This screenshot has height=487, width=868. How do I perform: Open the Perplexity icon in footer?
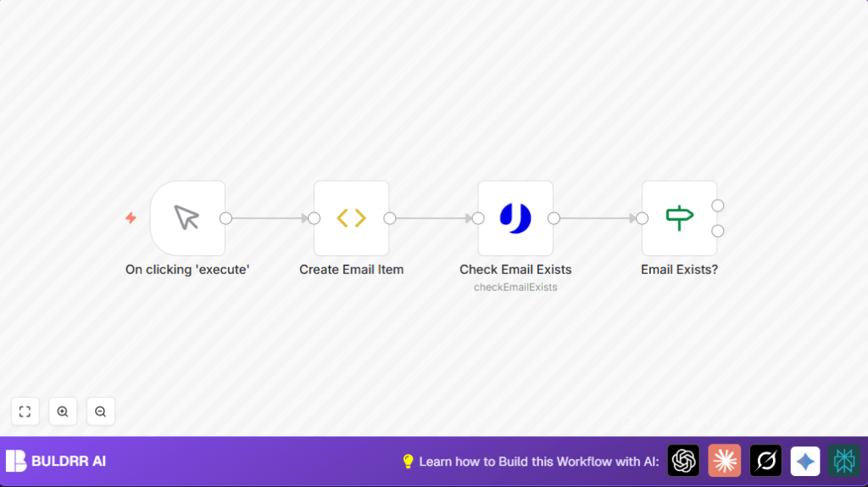click(x=844, y=461)
